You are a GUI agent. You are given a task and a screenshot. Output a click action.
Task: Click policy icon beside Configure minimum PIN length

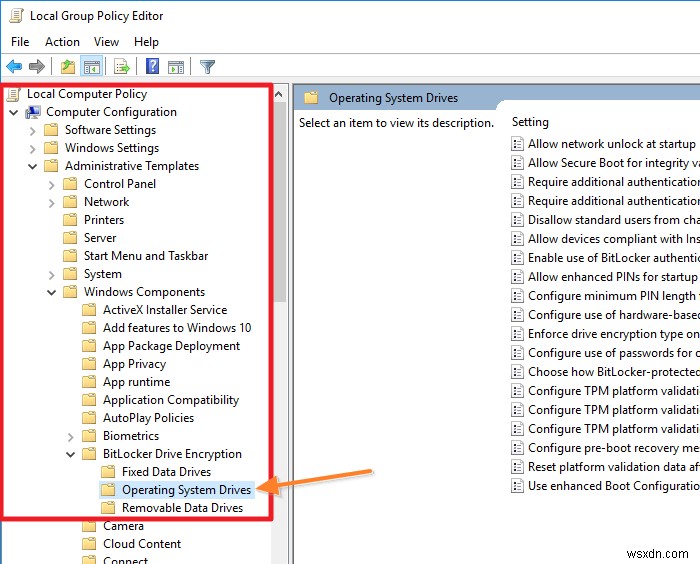(517, 296)
